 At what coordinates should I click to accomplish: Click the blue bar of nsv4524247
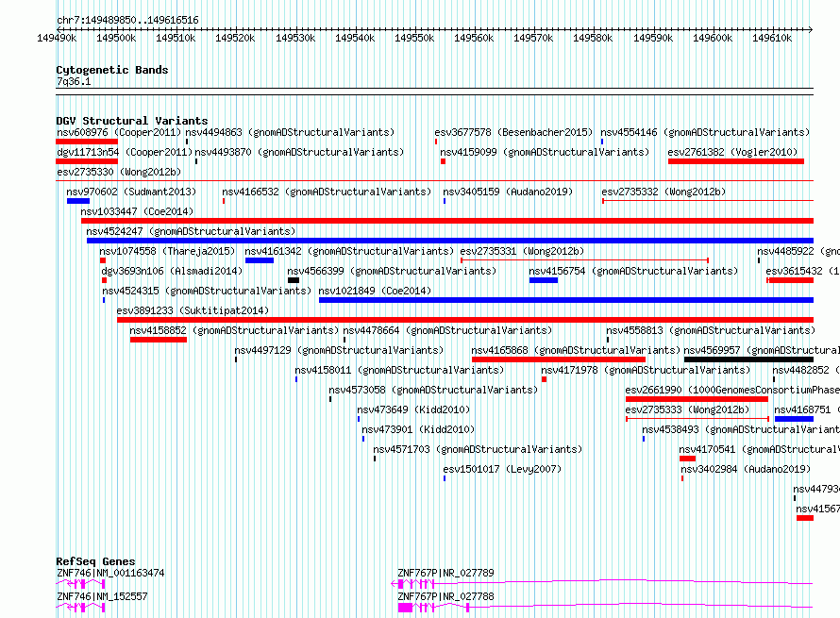click(x=450, y=241)
